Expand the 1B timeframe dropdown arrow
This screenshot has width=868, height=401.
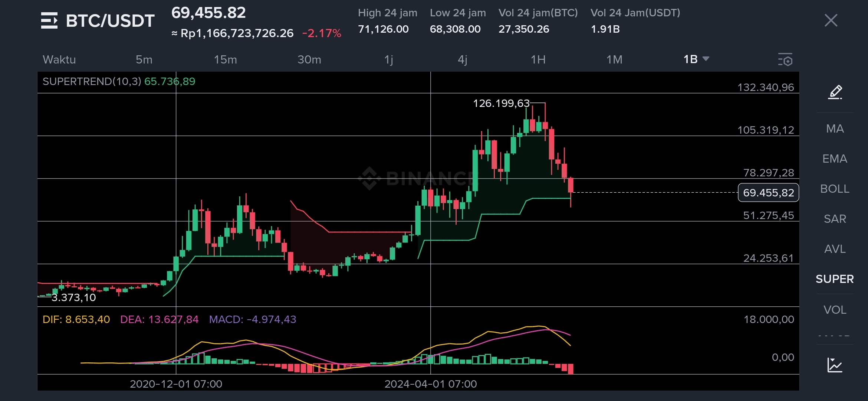pyautogui.click(x=706, y=59)
